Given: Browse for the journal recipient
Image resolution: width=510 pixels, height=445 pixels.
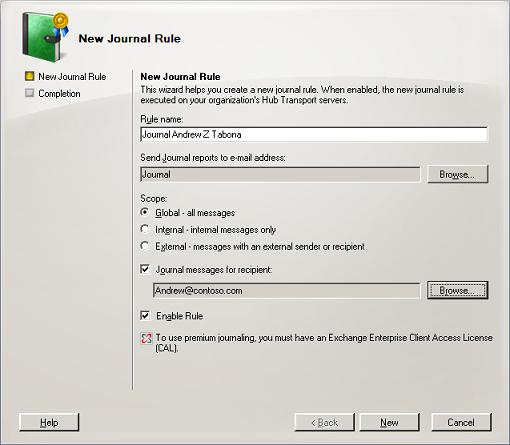Looking at the screenshot, I should (x=457, y=290).
